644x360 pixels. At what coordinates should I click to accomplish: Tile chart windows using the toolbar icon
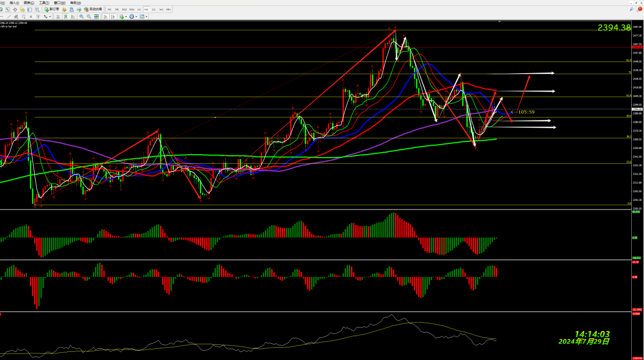click(96, 17)
